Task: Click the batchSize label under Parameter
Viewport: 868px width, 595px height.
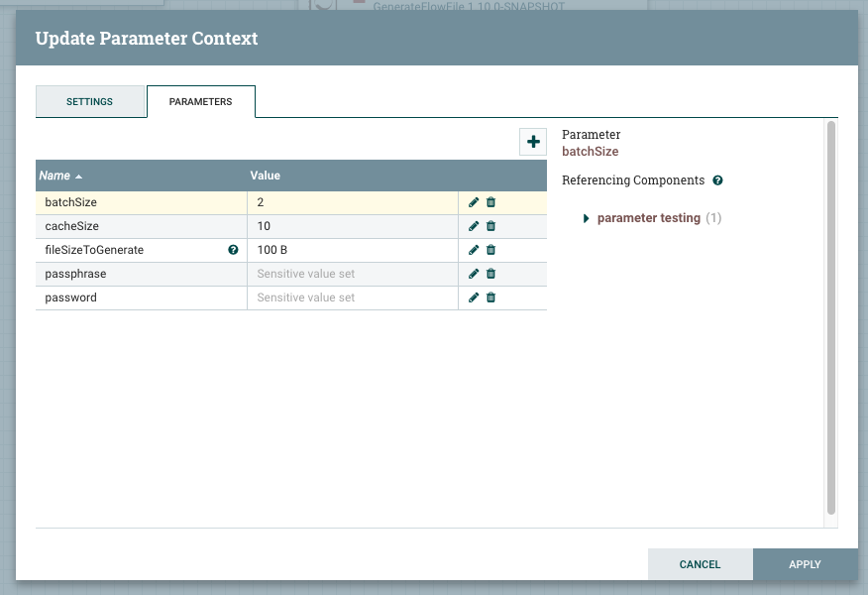Action: pos(591,152)
